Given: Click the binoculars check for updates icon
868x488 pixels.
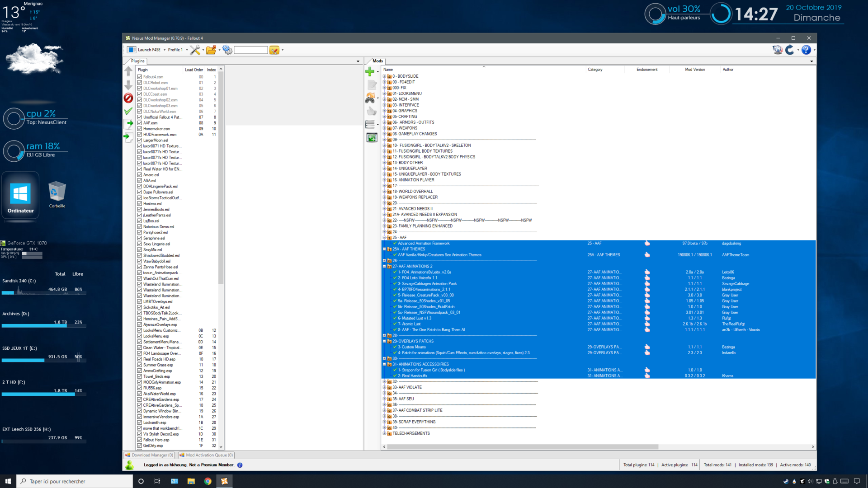Looking at the screenshot, I should click(x=370, y=98).
